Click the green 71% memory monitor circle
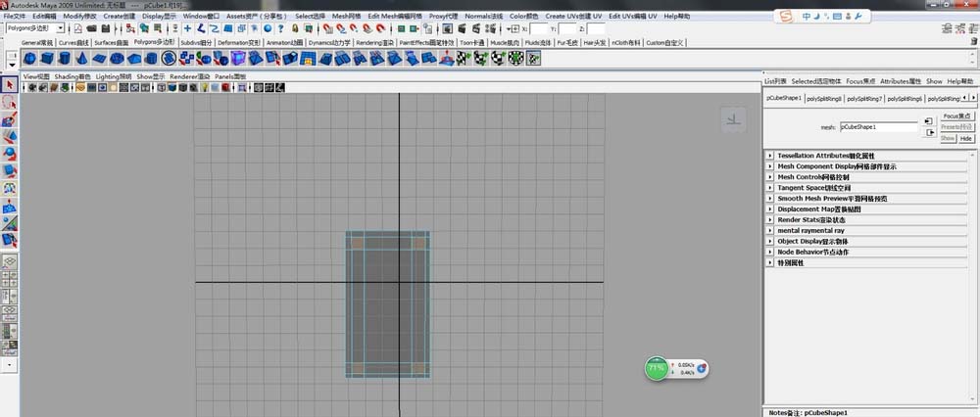The width and height of the screenshot is (980, 417). coord(657,368)
